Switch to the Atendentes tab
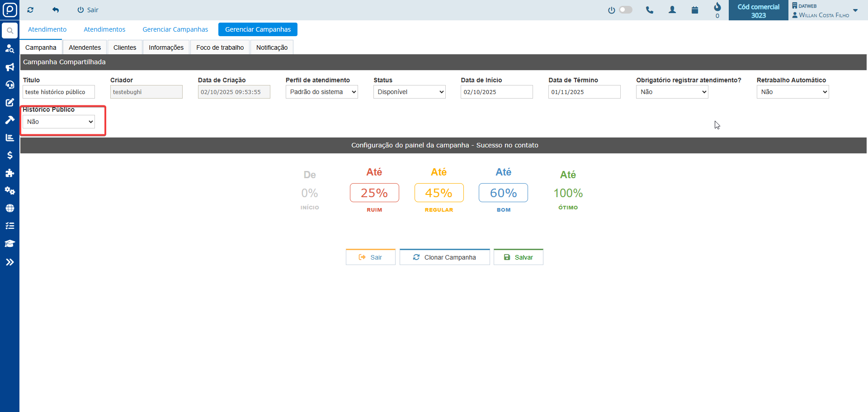This screenshot has width=868, height=412. tap(85, 47)
